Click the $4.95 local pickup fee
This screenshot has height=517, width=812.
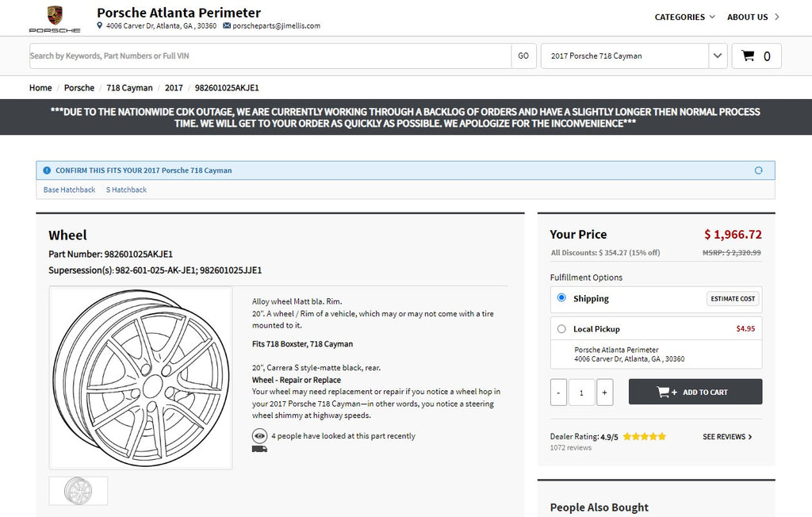click(745, 329)
